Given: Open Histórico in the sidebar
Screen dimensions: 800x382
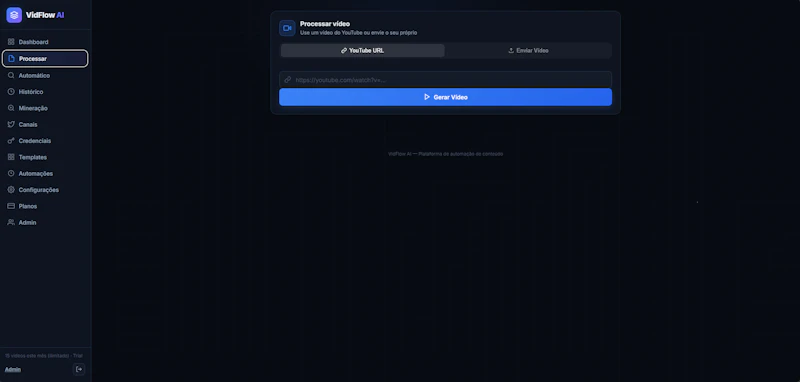Looking at the screenshot, I should [45, 92].
